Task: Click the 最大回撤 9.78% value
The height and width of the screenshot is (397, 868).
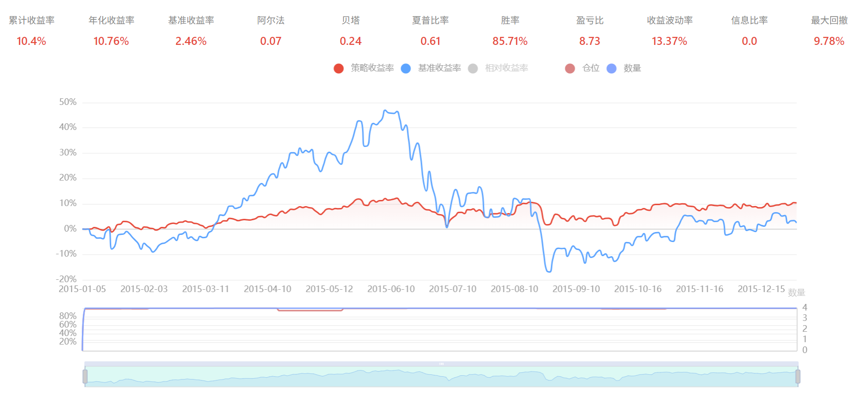Action: (829, 41)
